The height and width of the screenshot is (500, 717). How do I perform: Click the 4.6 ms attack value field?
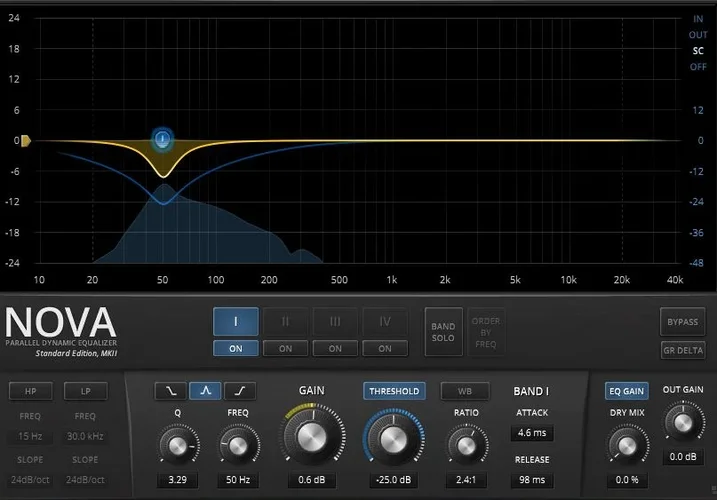(x=532, y=432)
